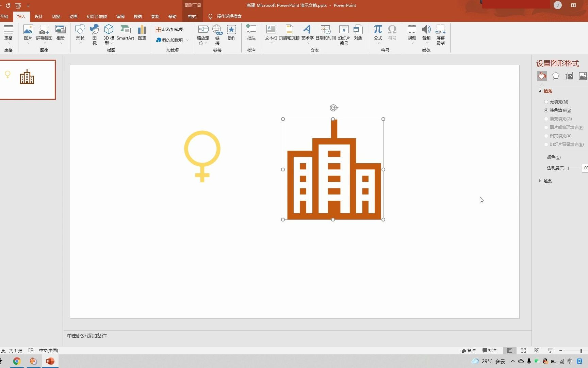This screenshot has height=368, width=588.
Task: Open the 视频 dropdown arrow
Action: 412,43
